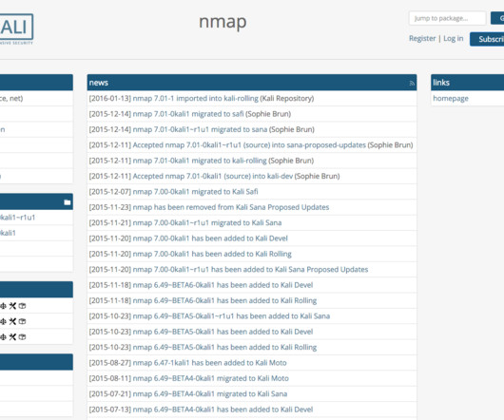Open 'nmap 6.49~BETA5-0kali1 added to Kali Rolling' news

[x=224, y=348]
